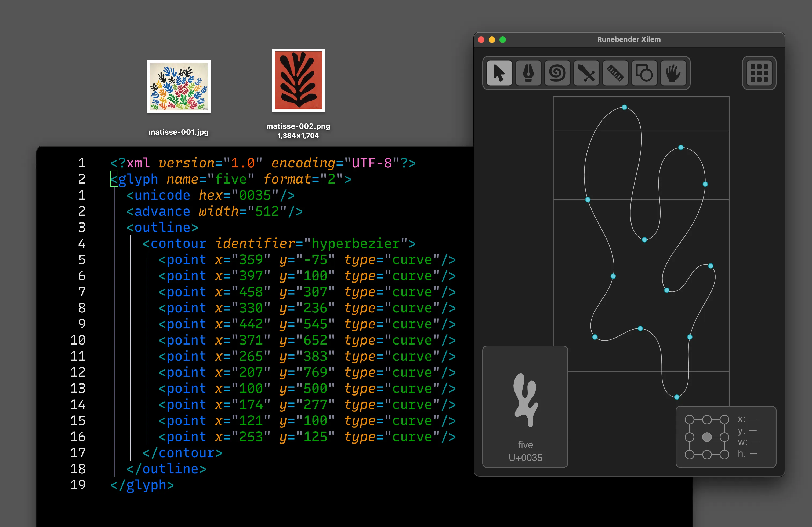The width and height of the screenshot is (812, 527).
Task: Select the arrow selection tool
Action: [x=499, y=73]
